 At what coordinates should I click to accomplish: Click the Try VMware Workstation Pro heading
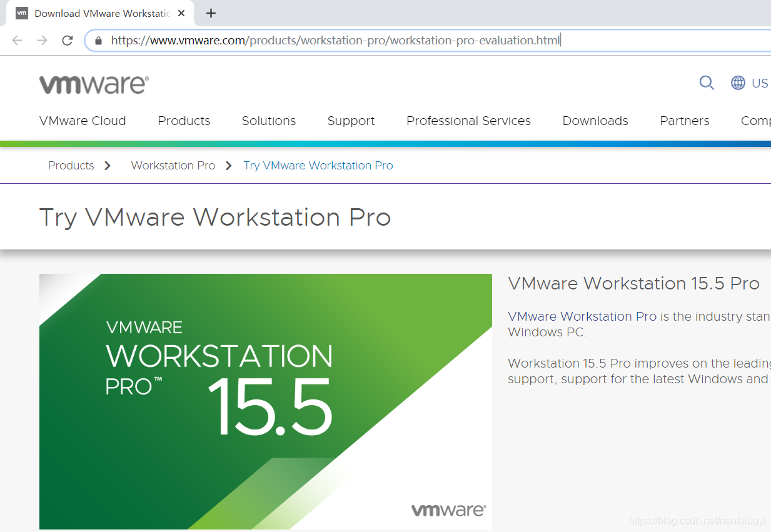(215, 218)
